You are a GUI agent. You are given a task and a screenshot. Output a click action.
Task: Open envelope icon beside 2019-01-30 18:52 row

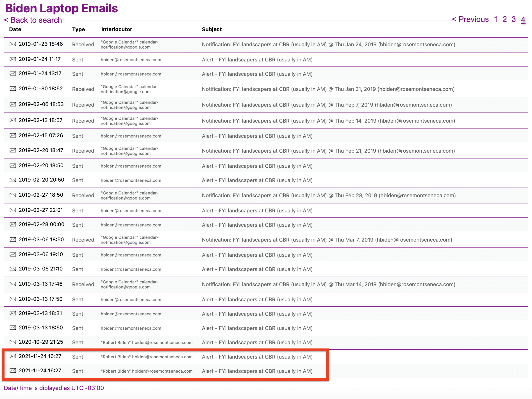tap(13, 89)
